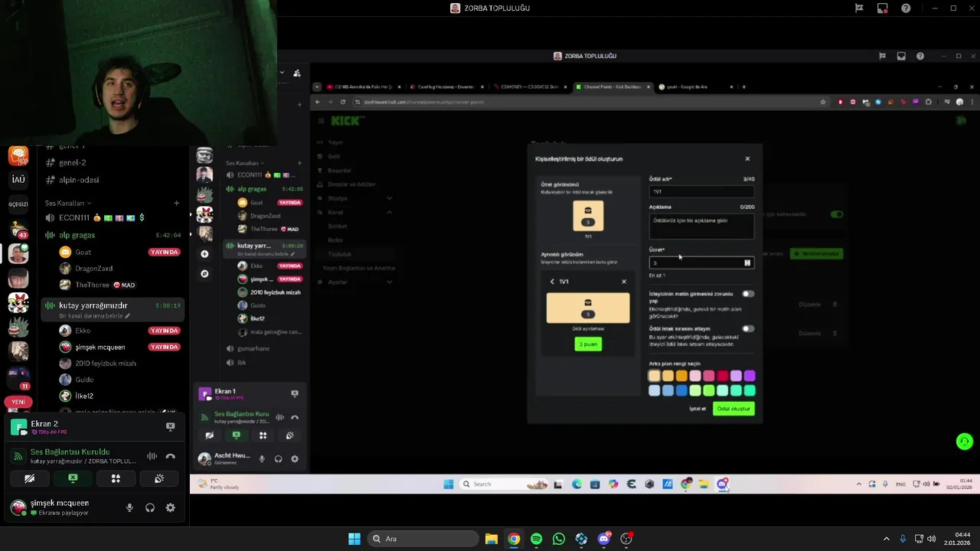Click İptal et in reward dialog
The width and height of the screenshot is (980, 551).
coord(697,409)
